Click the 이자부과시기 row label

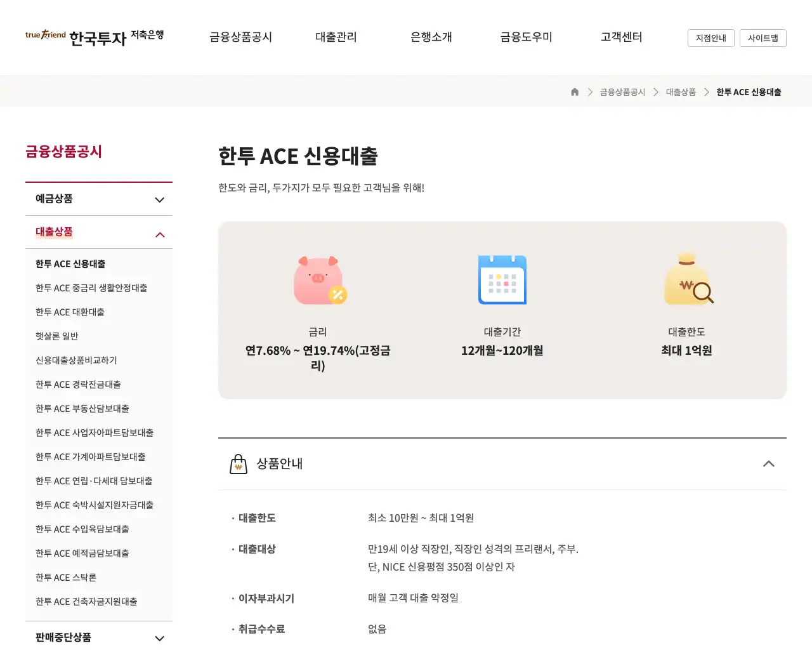266,599
